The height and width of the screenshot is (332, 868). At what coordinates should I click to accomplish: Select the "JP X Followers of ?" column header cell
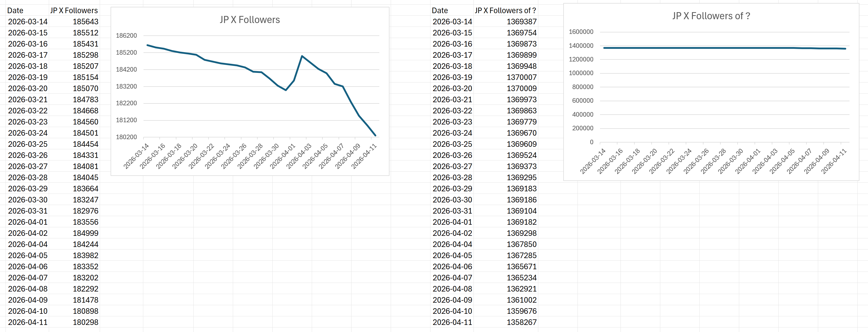[505, 10]
